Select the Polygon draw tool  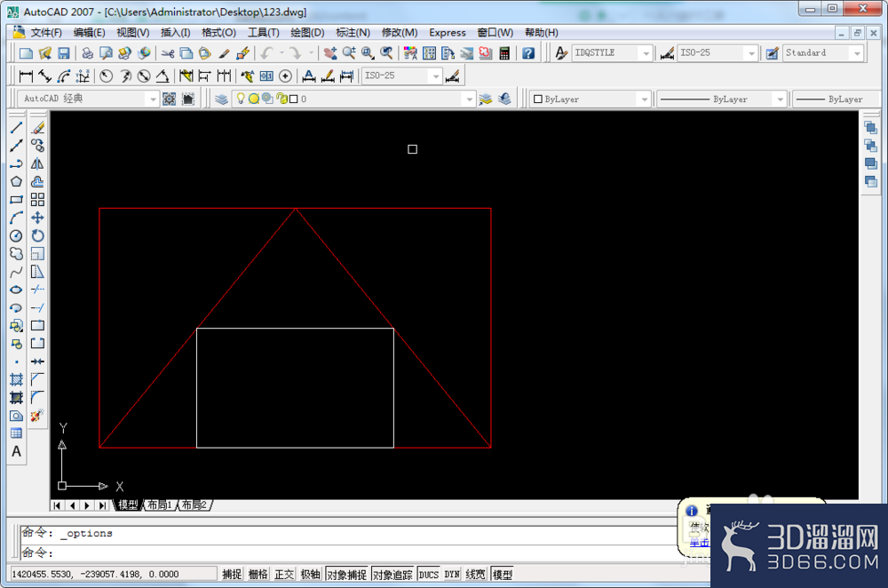pyautogui.click(x=16, y=182)
